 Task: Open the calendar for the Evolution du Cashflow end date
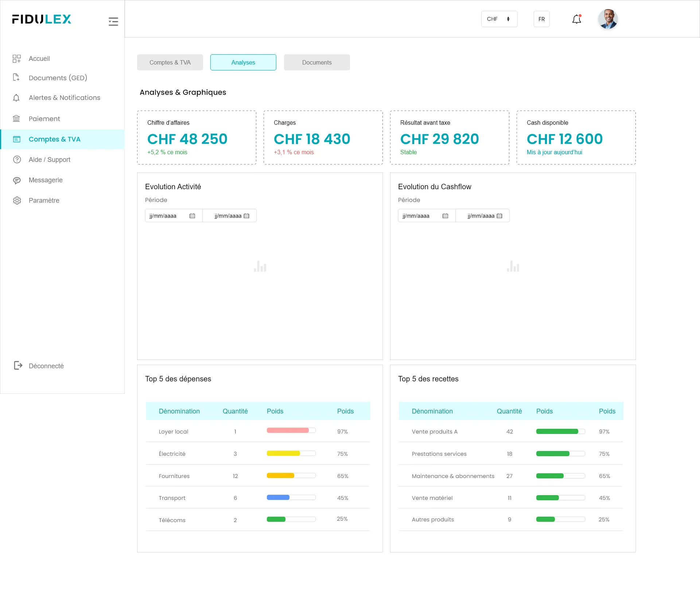point(499,216)
